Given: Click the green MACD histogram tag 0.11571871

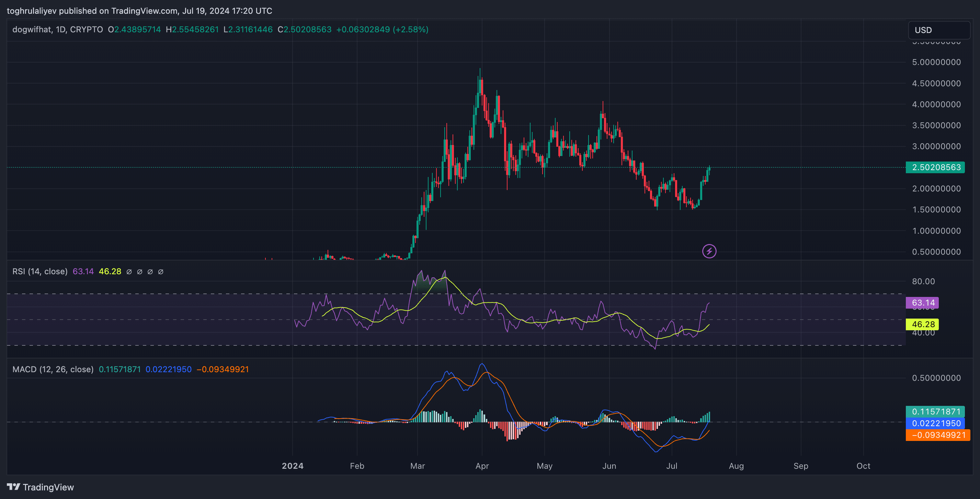Looking at the screenshot, I should click(935, 411).
